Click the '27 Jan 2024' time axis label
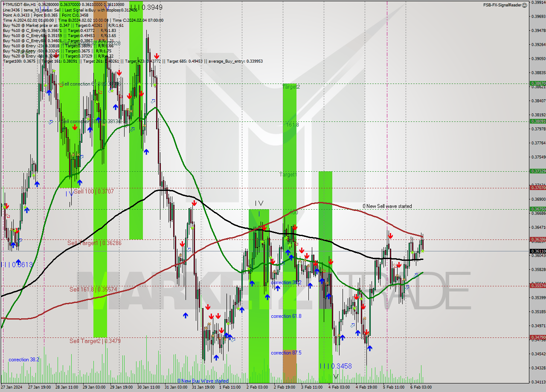546x392 pixels. coord(12,387)
